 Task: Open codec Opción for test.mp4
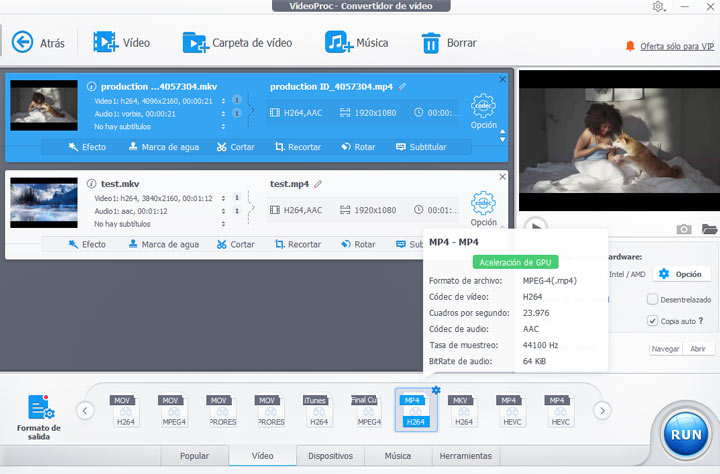click(x=484, y=209)
